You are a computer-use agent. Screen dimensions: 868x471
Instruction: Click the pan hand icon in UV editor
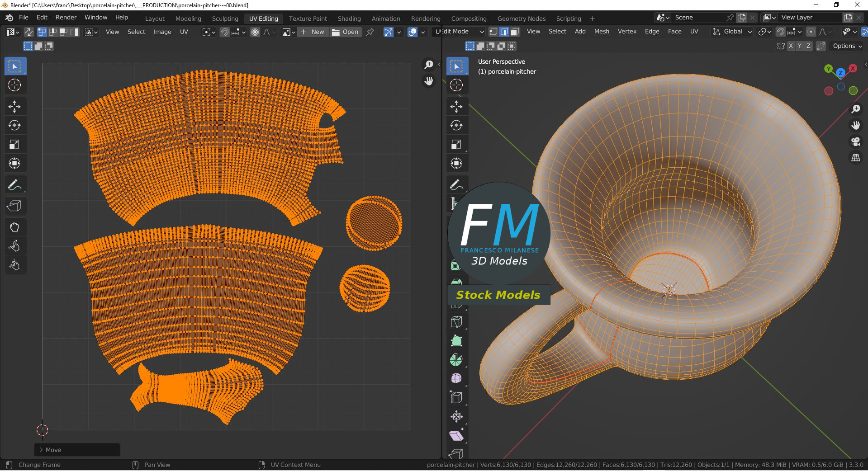click(428, 81)
